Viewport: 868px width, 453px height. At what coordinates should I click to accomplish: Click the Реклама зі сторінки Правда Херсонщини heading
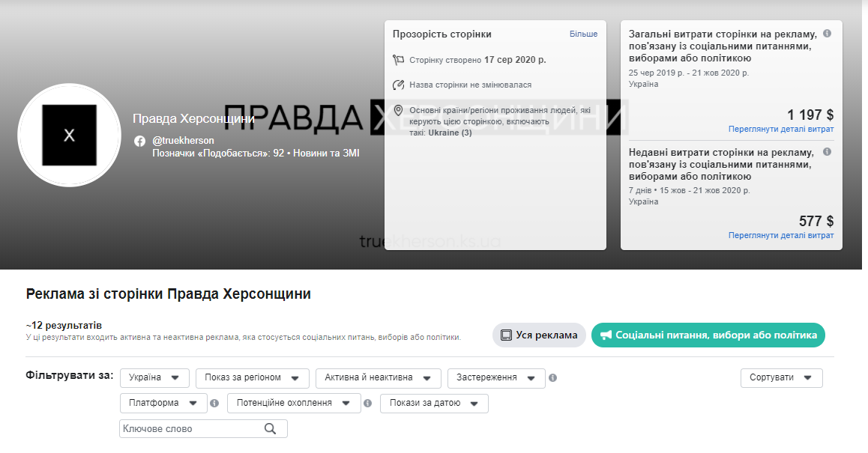169,294
